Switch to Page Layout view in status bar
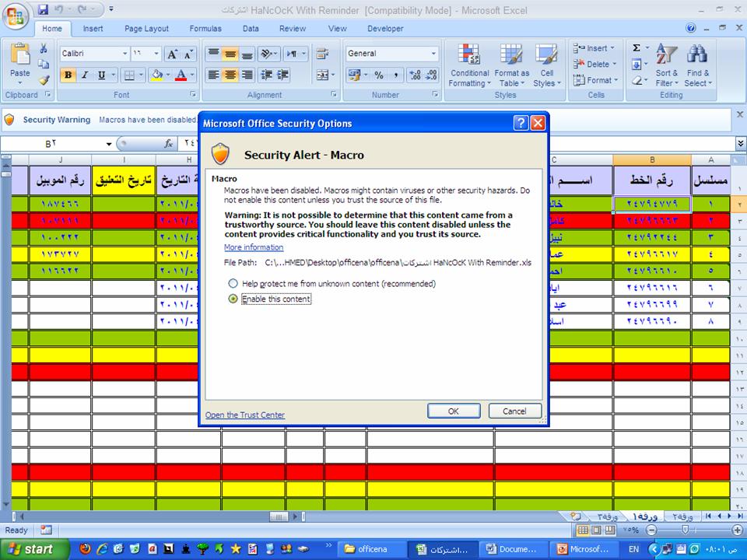Image resolution: width=747 pixels, height=560 pixels. tap(597, 530)
